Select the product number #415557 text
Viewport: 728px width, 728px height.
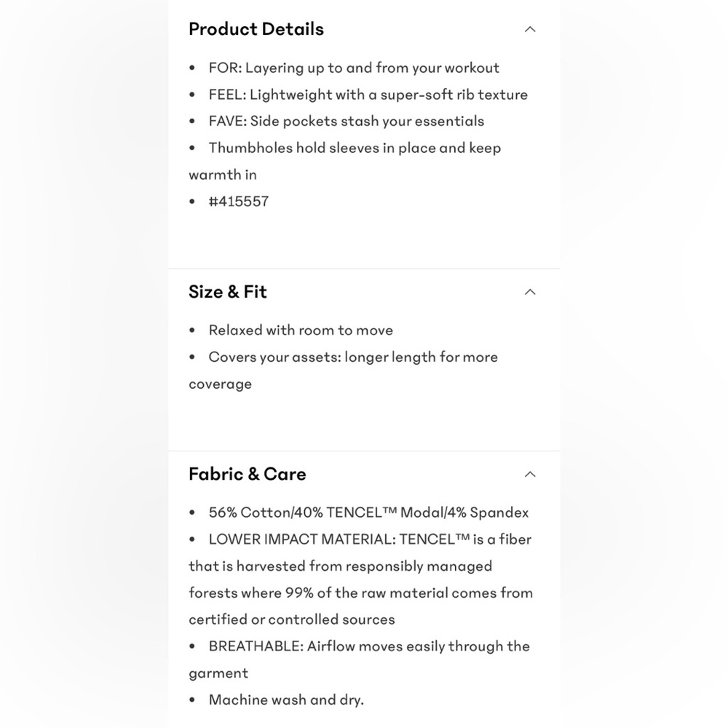click(x=239, y=202)
